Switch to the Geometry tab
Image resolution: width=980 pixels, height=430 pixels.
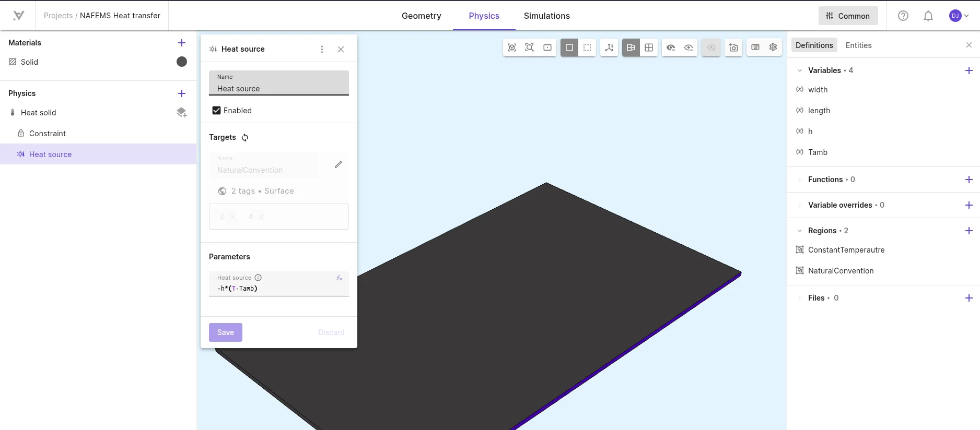(x=422, y=16)
